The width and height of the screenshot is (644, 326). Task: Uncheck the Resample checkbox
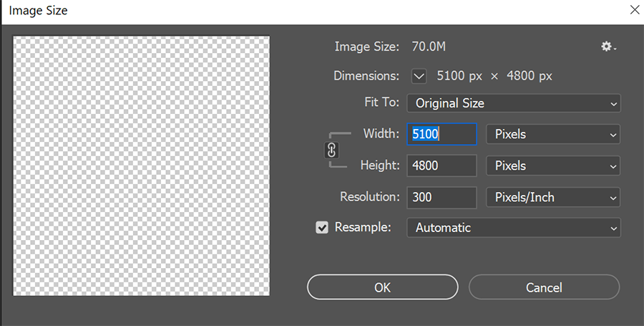click(x=322, y=227)
